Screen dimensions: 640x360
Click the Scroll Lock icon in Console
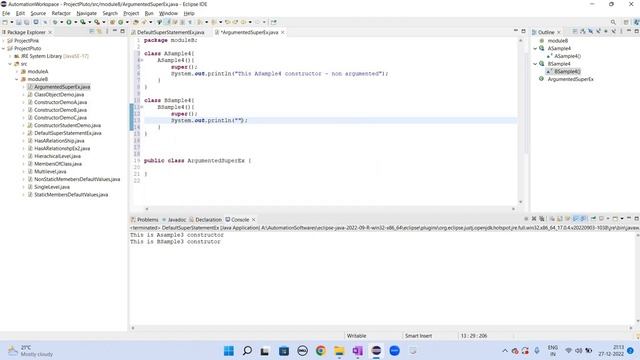(x=560, y=219)
